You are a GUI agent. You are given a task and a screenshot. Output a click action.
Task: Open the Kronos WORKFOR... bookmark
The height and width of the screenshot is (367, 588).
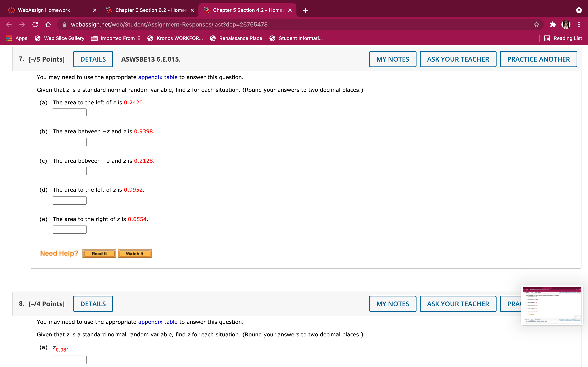pos(175,38)
